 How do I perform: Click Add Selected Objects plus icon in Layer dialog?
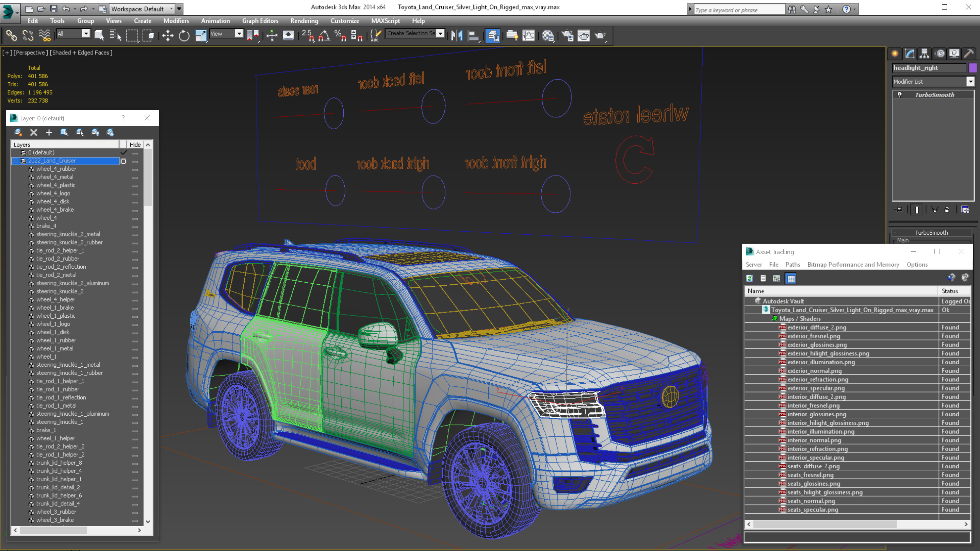pyautogui.click(x=49, y=132)
